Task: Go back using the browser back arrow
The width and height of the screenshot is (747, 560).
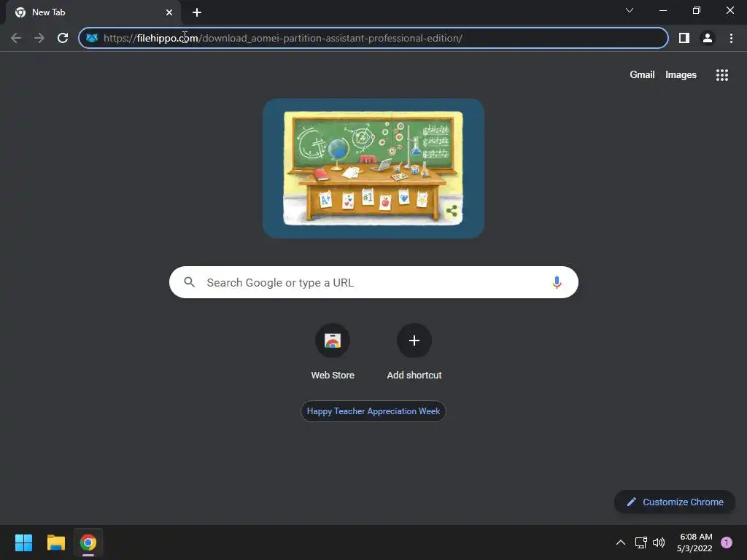Action: 16,38
